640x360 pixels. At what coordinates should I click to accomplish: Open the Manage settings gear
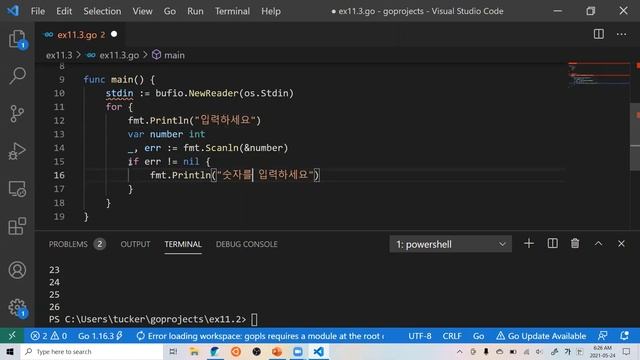(x=17, y=307)
